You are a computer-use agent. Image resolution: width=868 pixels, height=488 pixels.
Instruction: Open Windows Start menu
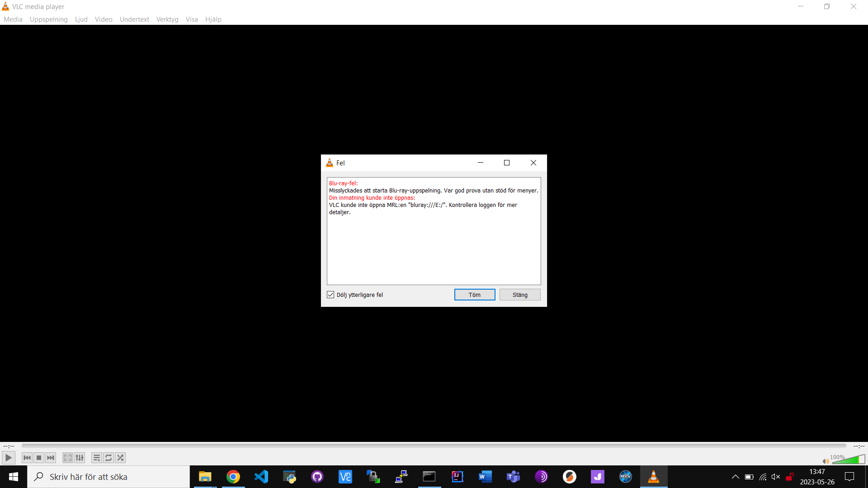[14, 477]
